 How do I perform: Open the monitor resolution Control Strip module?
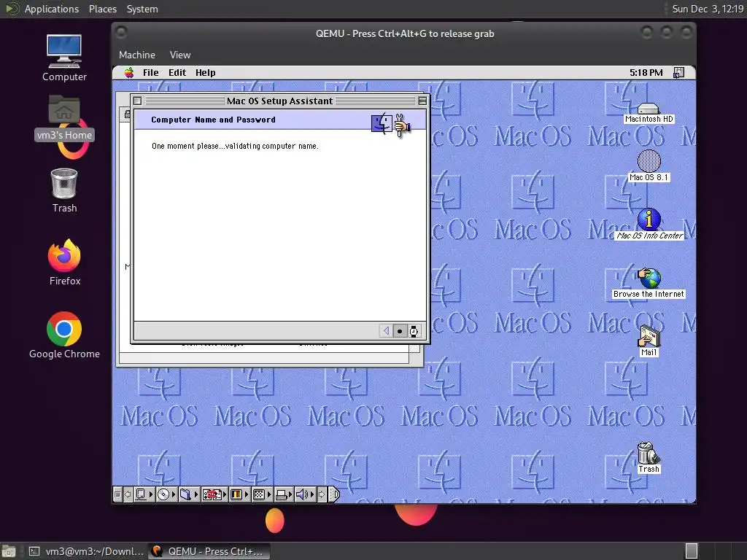(262, 494)
